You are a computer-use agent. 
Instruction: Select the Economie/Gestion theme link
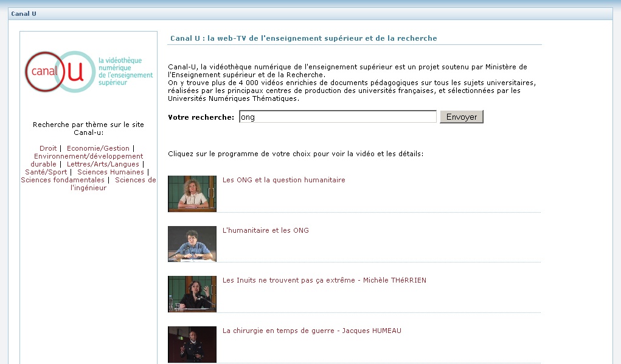coord(98,148)
